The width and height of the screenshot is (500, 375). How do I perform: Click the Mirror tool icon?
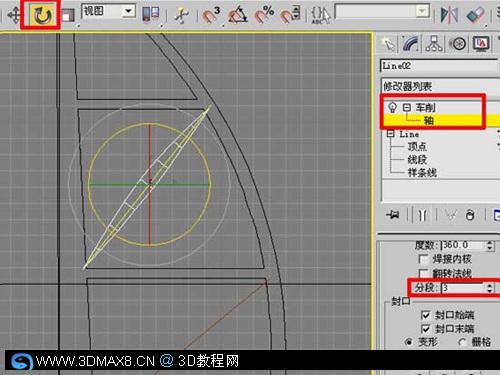449,15
